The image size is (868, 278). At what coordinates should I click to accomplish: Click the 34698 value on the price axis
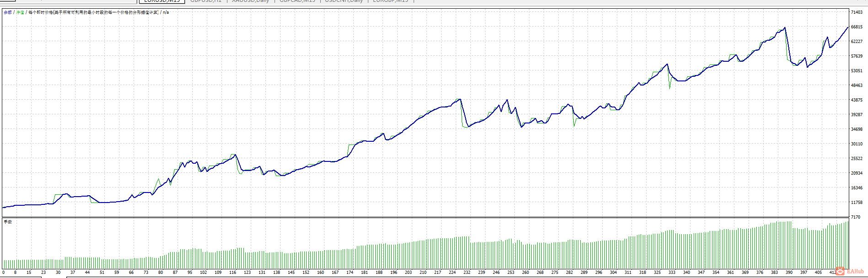coord(857,129)
